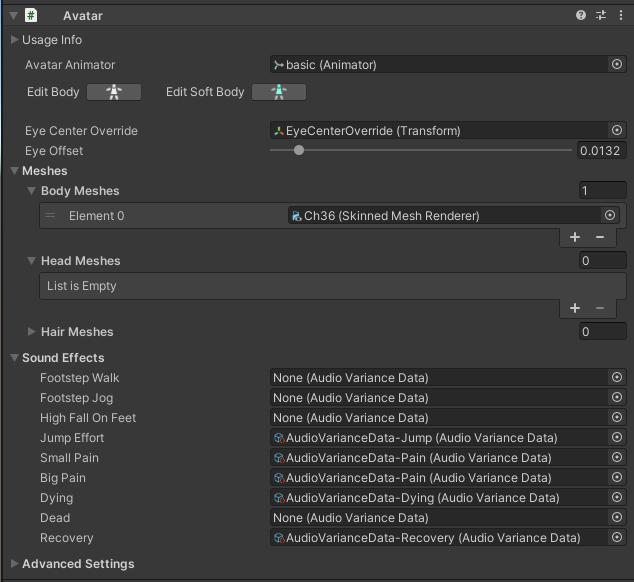Expand the Hair Meshes list
This screenshot has width=634, height=582.
coord(32,332)
